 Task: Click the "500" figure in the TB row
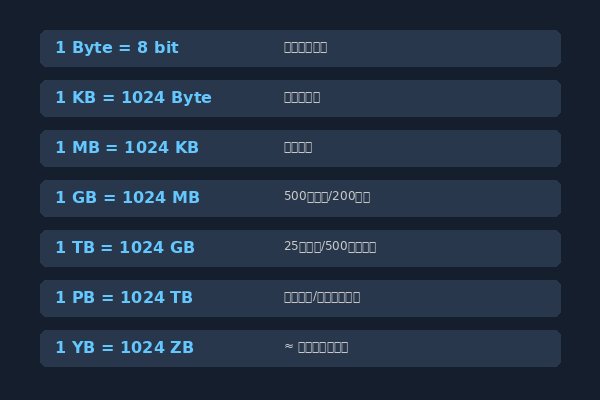(336, 246)
